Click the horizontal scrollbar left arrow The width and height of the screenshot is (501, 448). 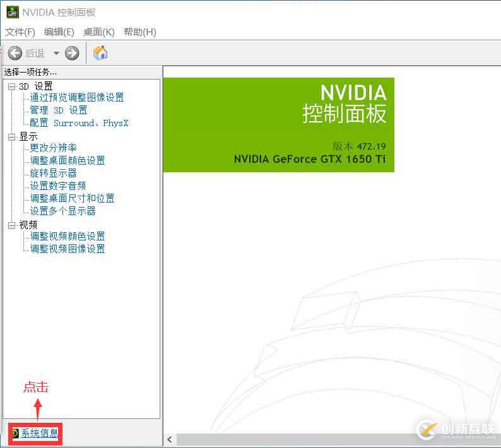coord(170,440)
